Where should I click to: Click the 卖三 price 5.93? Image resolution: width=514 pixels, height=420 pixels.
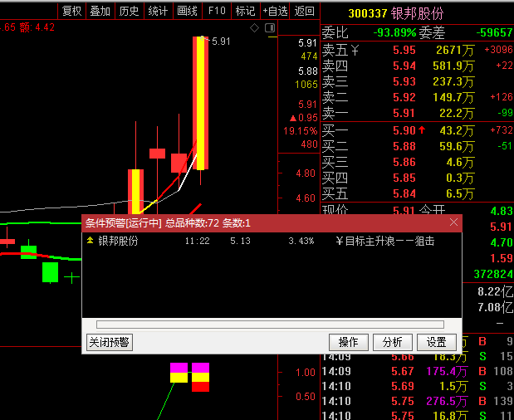coord(404,81)
